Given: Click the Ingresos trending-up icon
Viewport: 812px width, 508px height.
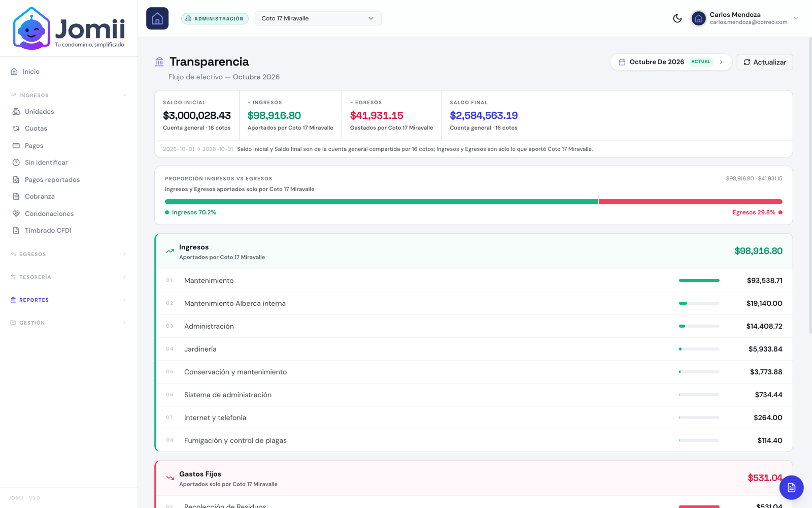Looking at the screenshot, I should pos(170,251).
